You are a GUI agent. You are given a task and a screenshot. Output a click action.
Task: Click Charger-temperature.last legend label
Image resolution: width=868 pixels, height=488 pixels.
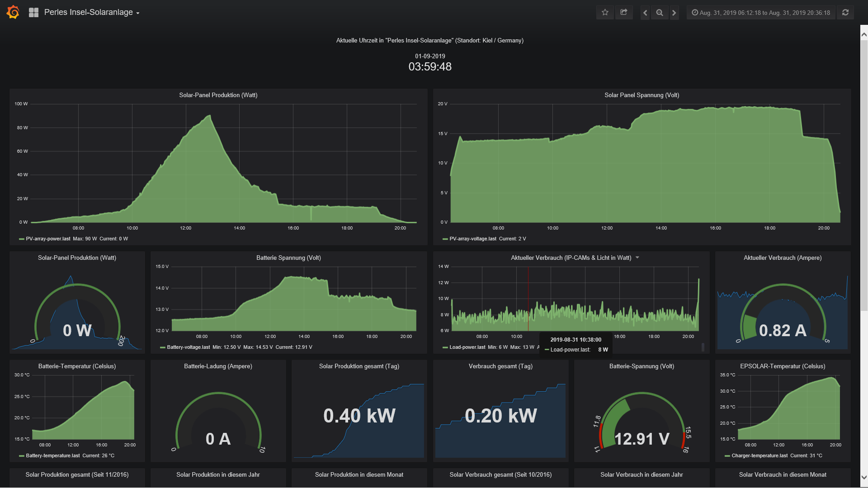759,456
